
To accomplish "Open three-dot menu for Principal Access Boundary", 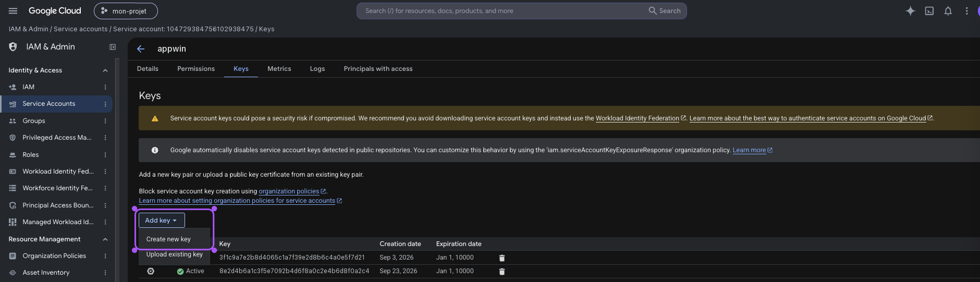I will pos(105,205).
